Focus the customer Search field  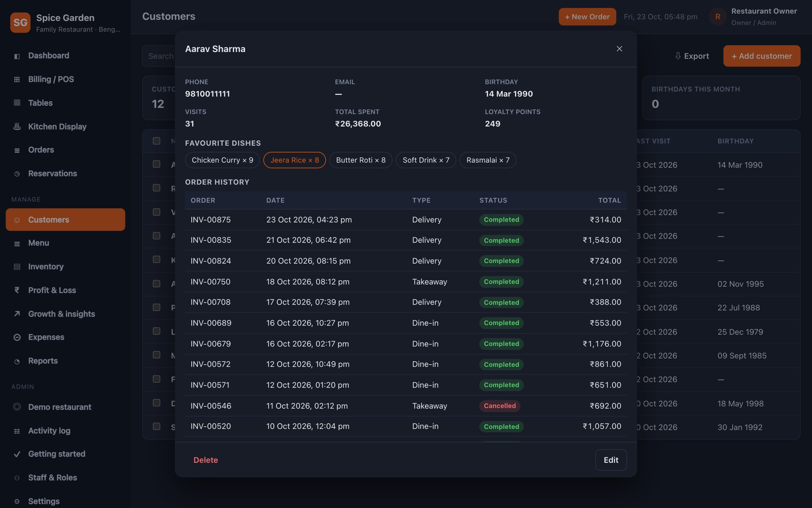tap(159, 56)
